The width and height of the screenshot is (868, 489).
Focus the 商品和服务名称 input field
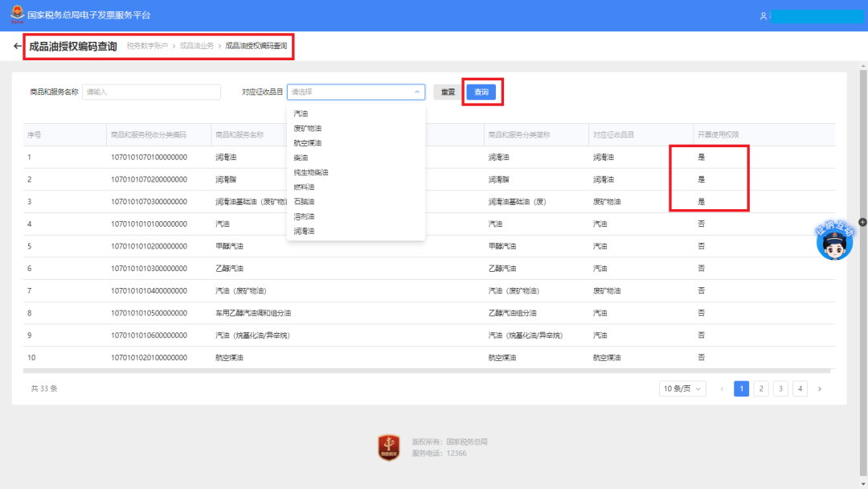point(151,92)
